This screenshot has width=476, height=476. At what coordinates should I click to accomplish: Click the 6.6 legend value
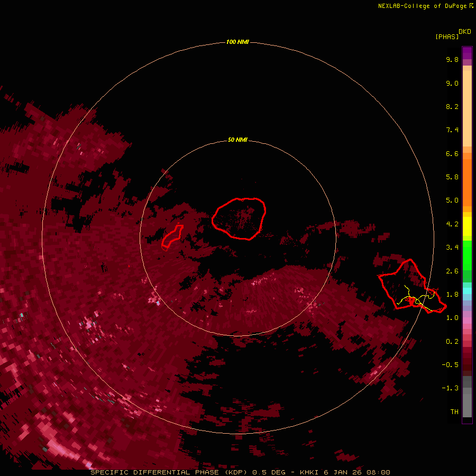452,153
